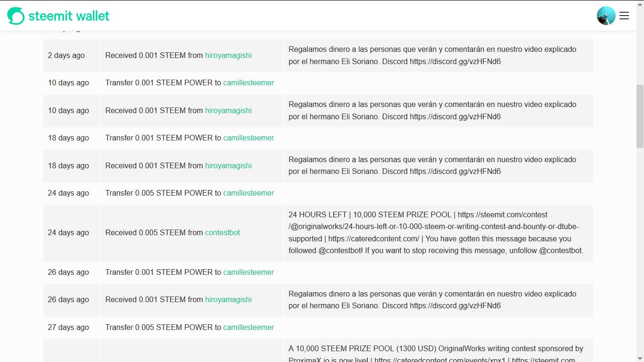644x362 pixels.
Task: Select '26 days ago' in the camillesteemer transfer row
Action: pos(68,272)
